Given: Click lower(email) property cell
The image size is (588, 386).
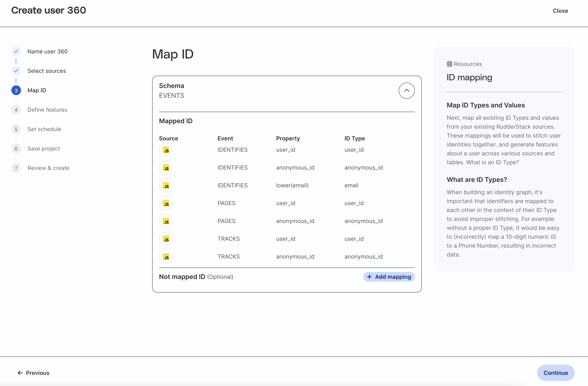Looking at the screenshot, I should click(292, 186).
